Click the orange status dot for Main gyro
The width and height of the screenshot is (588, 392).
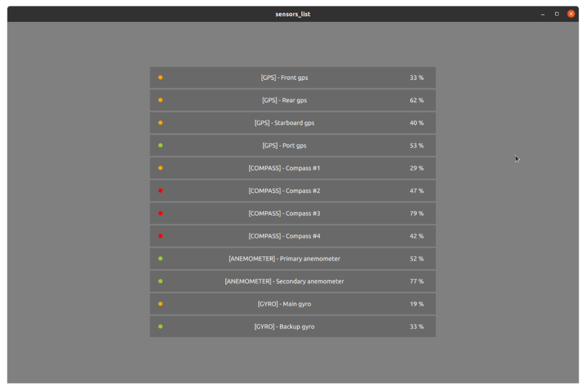160,304
